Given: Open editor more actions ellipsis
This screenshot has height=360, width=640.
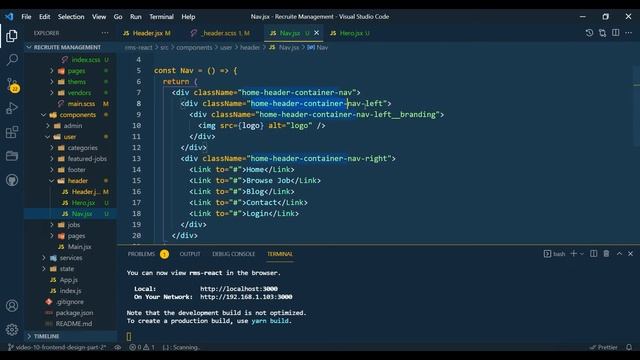Looking at the screenshot, I should [629, 33].
